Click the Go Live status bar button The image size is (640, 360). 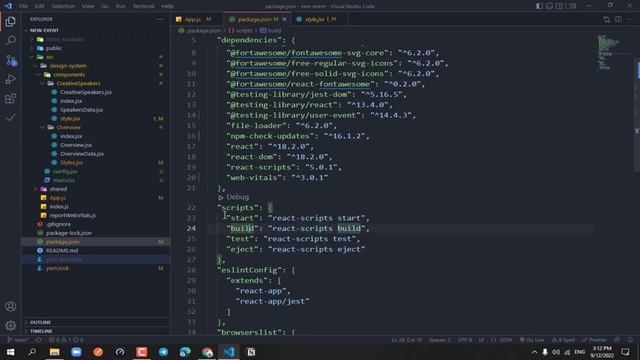tap(532, 340)
